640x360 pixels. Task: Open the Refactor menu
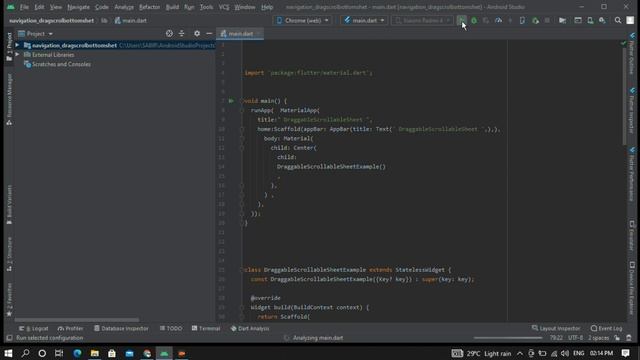click(149, 7)
